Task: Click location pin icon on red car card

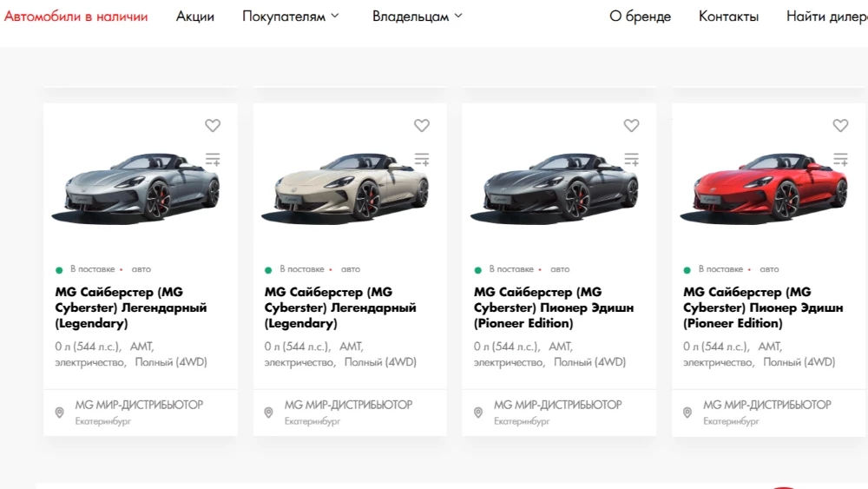Action: [687, 413]
